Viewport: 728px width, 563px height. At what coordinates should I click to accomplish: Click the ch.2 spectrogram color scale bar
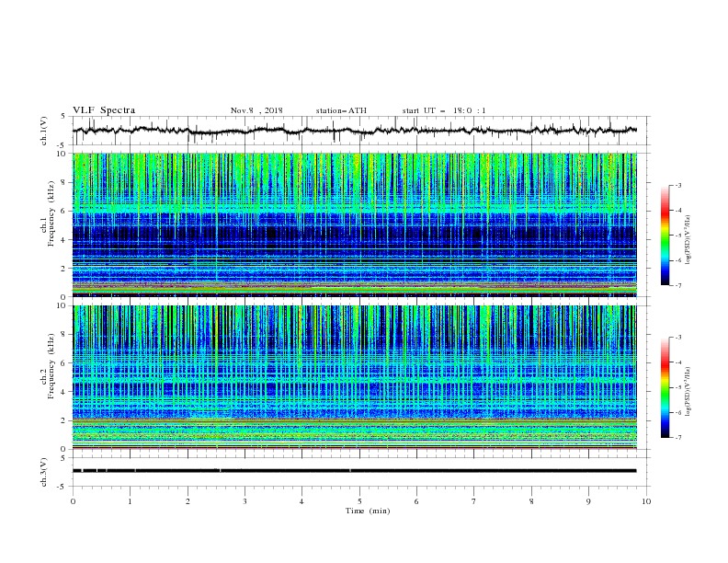tap(665, 387)
